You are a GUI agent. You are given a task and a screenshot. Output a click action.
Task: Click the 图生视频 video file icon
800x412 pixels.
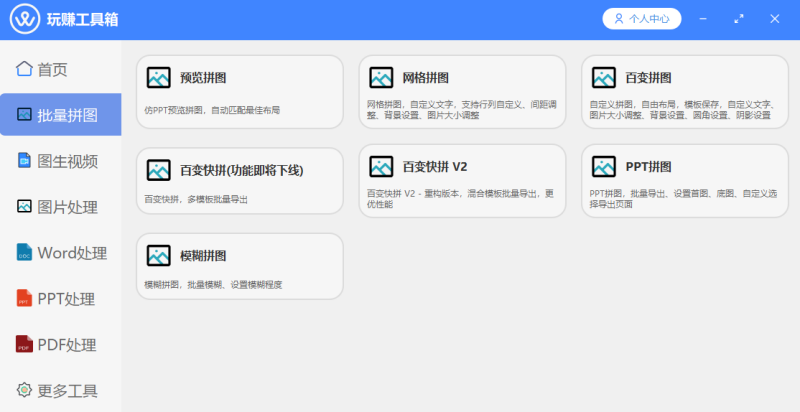click(x=24, y=160)
